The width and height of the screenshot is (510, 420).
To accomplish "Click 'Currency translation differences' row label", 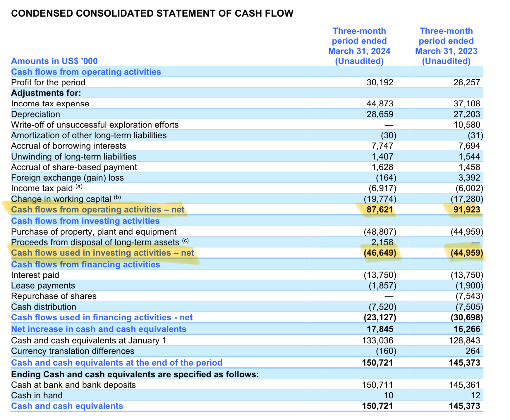I will coord(73,351).
